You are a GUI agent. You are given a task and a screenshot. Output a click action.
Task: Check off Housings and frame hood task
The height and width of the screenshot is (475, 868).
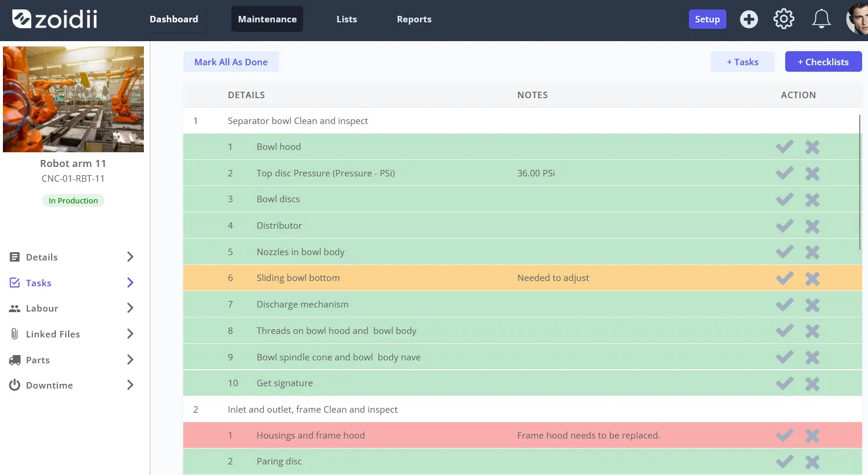pos(785,436)
